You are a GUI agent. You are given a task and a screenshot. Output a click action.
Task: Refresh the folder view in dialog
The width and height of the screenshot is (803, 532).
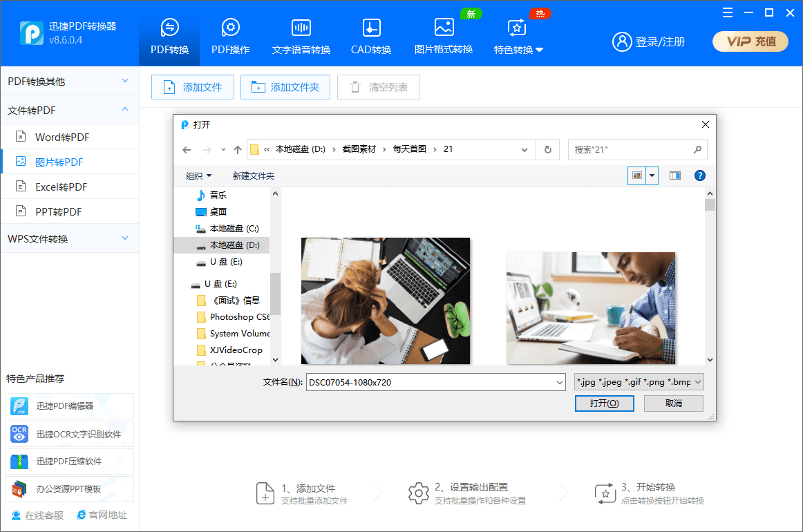click(x=548, y=149)
